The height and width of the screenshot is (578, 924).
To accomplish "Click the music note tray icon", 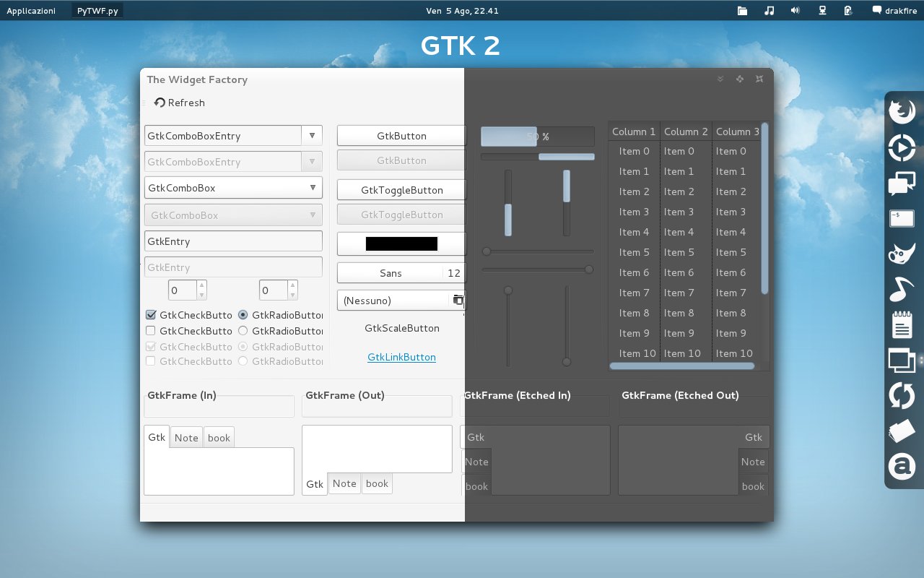I will point(769,11).
